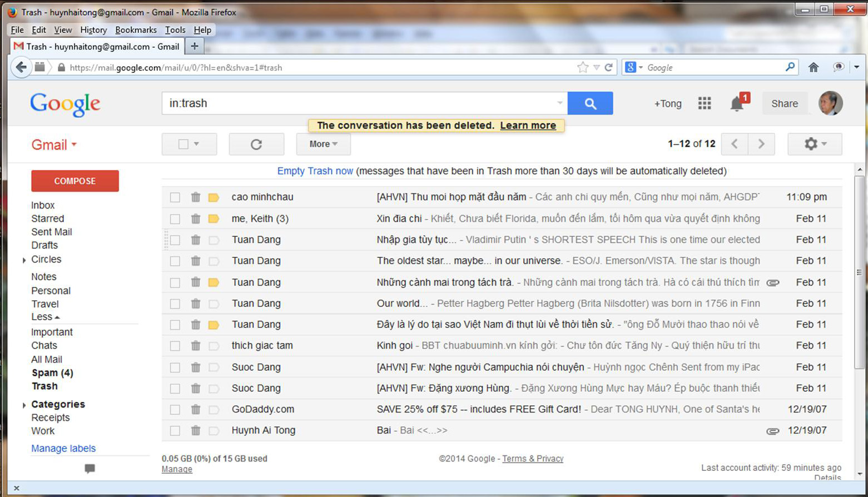Click the COMPOSE button

click(75, 181)
